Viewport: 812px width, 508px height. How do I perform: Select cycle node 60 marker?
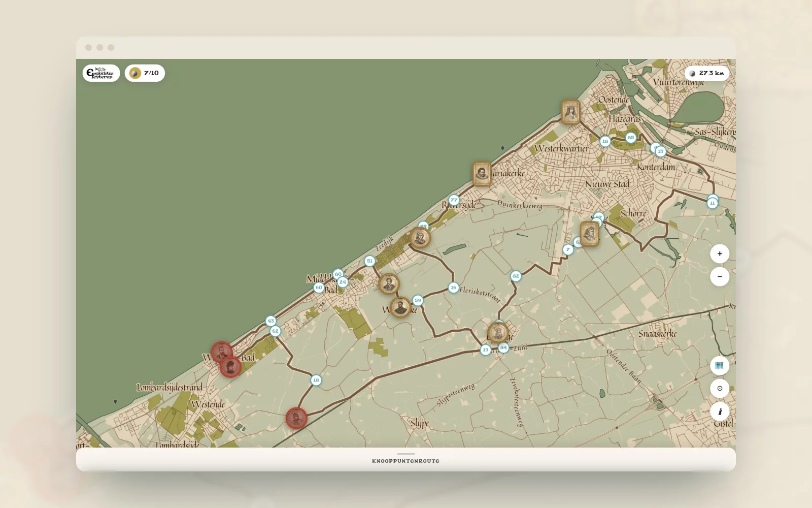319,288
